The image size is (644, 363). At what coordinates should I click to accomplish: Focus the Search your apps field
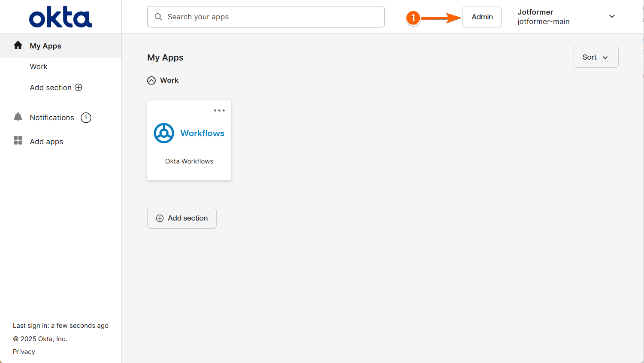pos(270,17)
